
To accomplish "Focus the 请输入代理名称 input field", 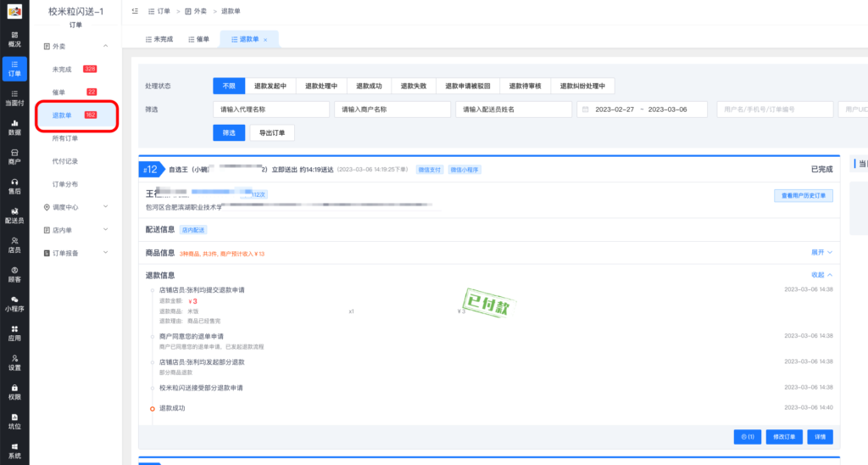I will (271, 109).
